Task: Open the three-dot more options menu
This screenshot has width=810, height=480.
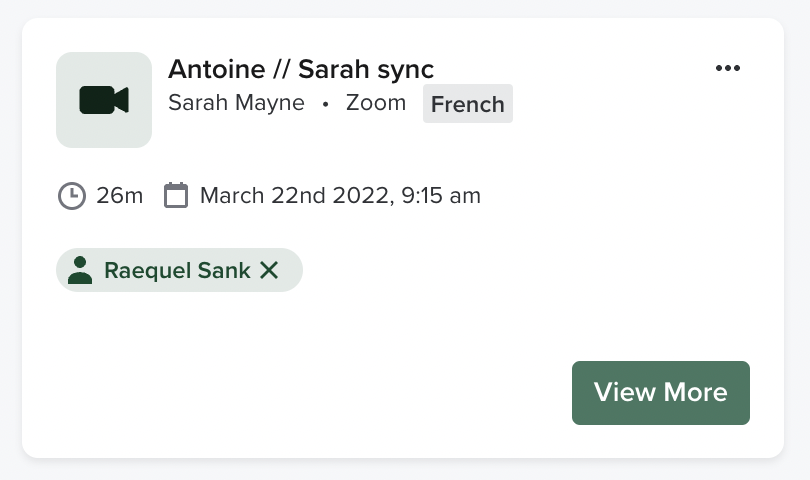Action: click(728, 68)
